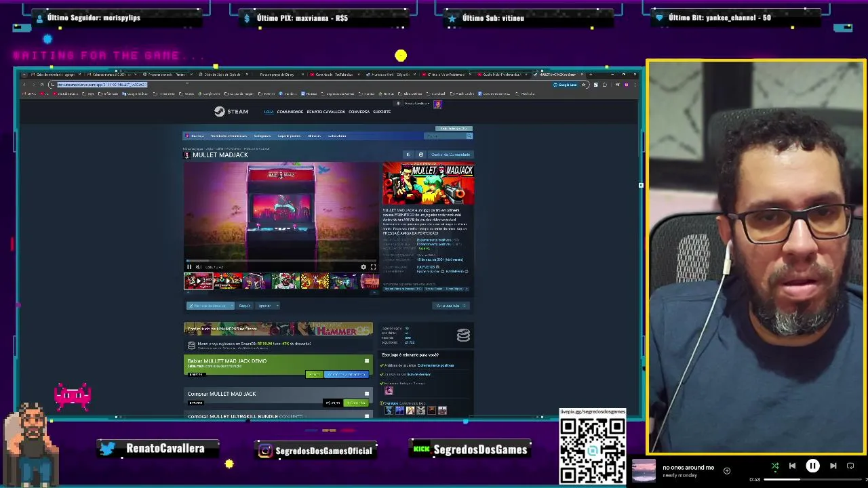Click the no ones around me album art

pyautogui.click(x=644, y=470)
